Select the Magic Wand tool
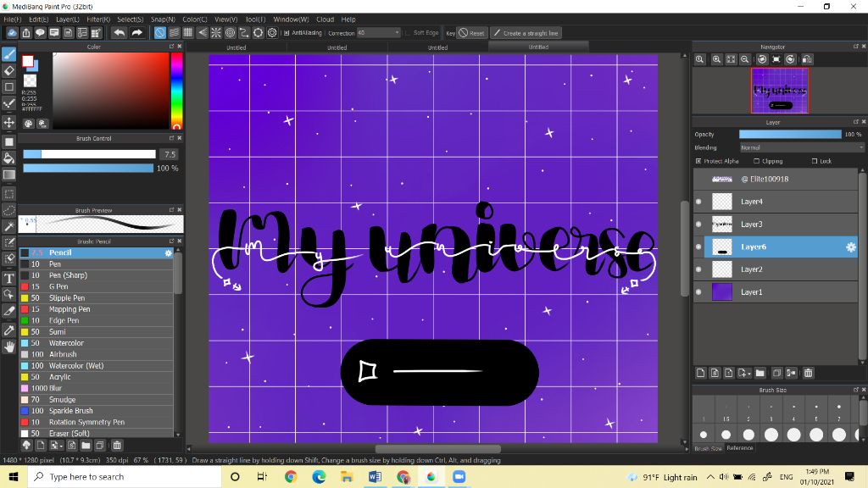 click(8, 226)
